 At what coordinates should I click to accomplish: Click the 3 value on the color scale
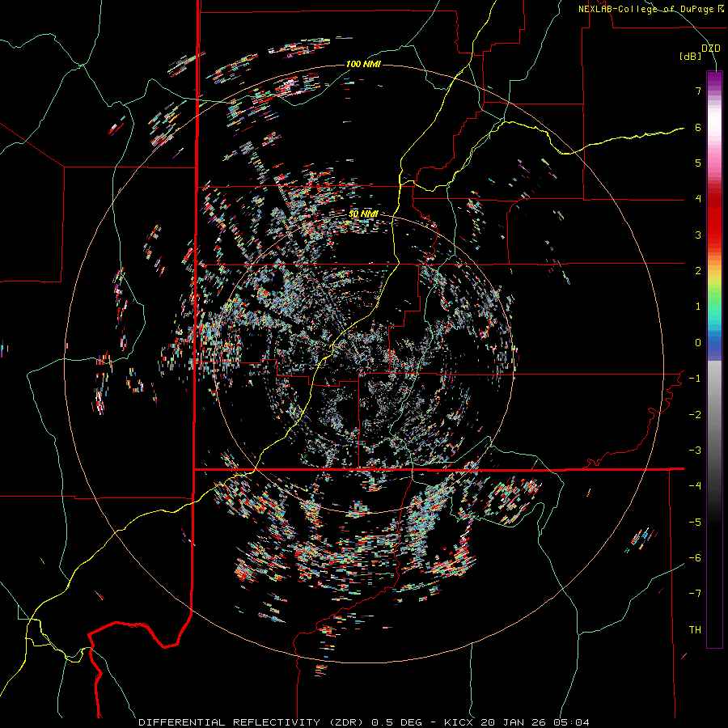tap(698, 235)
